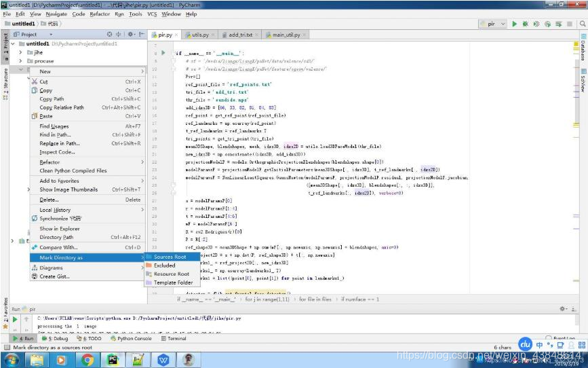Rerun pir from Run panel green arrow
Screen dimensions: 588x368
15,319
